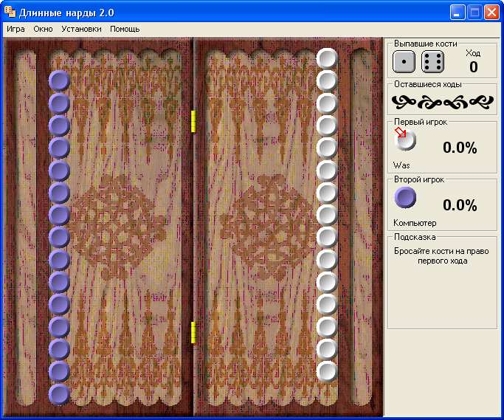This screenshot has height=420, width=504.
Task: Click the Первый игрок group label
Action: (x=421, y=122)
